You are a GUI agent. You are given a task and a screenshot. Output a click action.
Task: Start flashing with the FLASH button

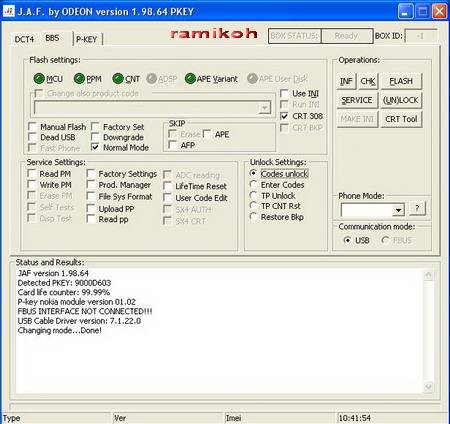[401, 81]
